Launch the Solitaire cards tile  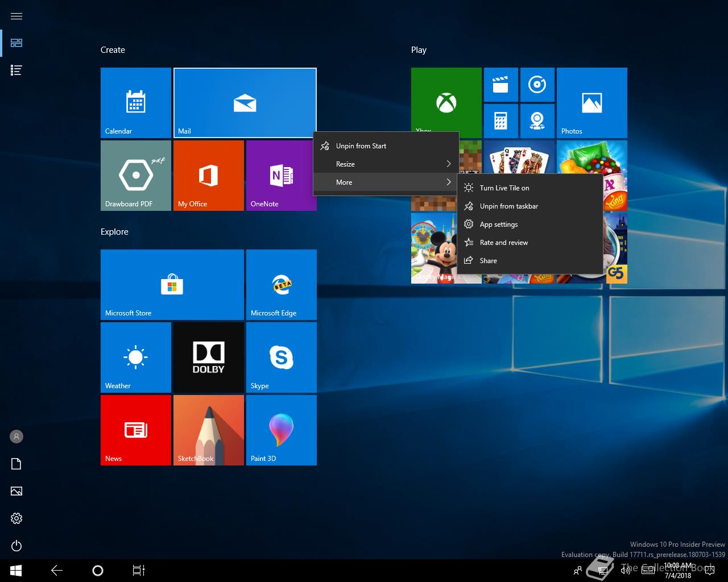tap(519, 156)
